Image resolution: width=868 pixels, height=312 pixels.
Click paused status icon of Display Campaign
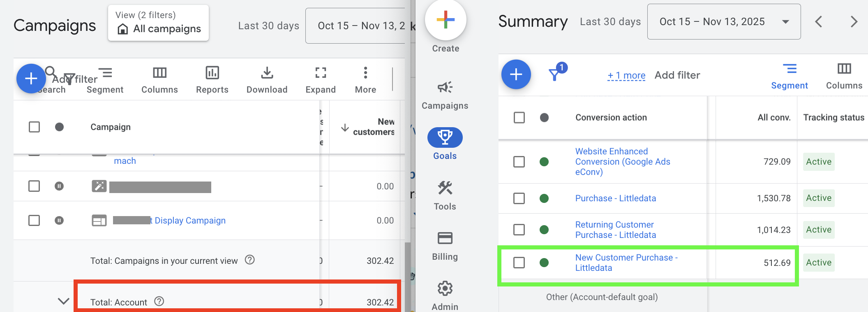point(59,221)
